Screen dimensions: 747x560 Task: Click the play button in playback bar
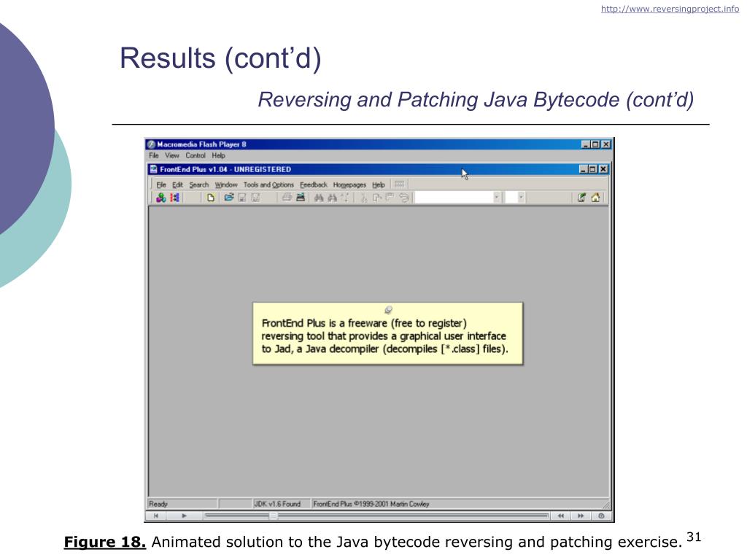pos(184,516)
